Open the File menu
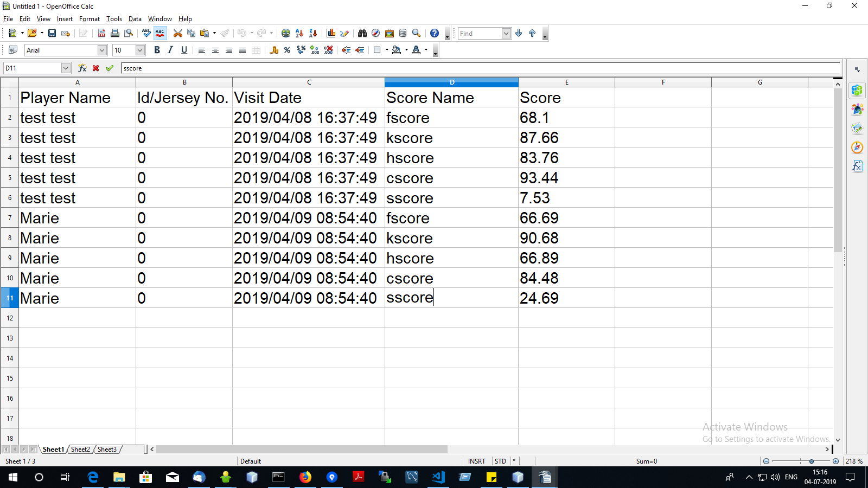The height and width of the screenshot is (488, 868). pos(8,19)
